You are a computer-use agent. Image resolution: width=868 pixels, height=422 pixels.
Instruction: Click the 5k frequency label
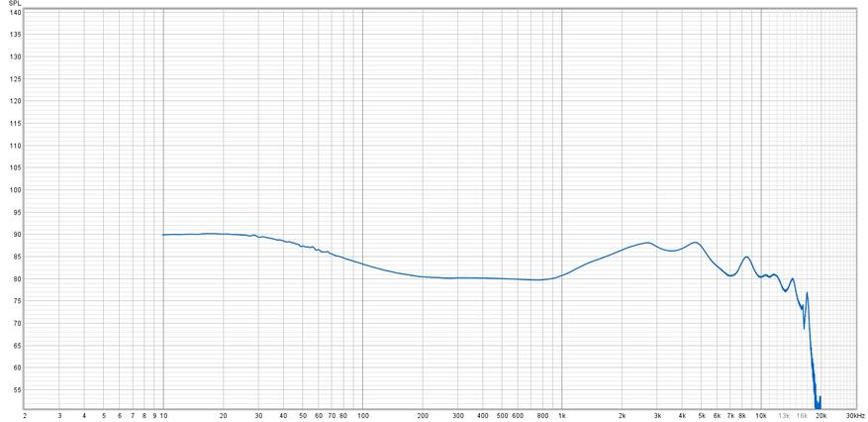pyautogui.click(x=702, y=415)
